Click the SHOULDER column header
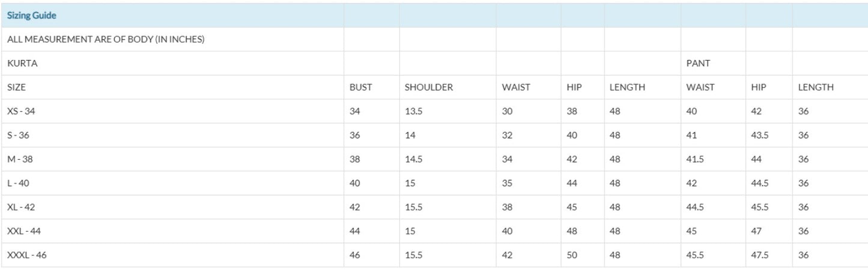This screenshot has width=868, height=275. point(428,87)
